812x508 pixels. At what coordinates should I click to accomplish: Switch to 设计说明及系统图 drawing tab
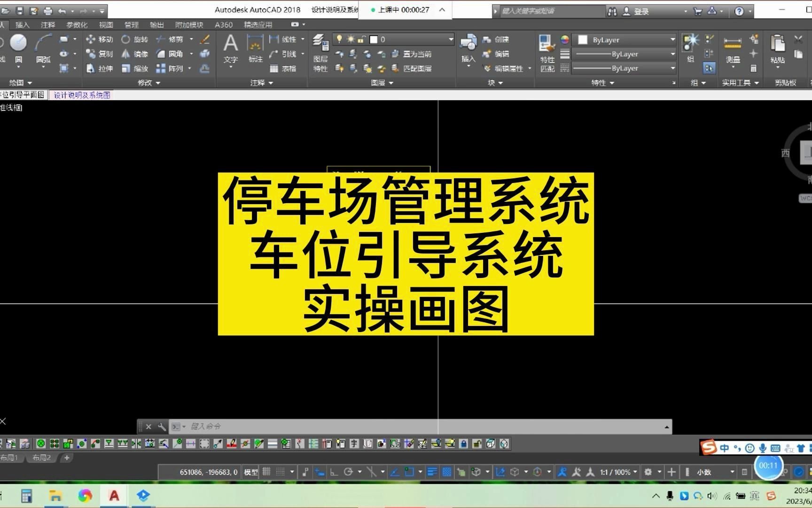point(82,95)
